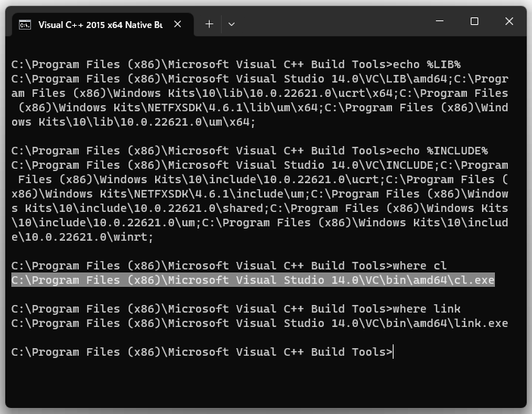
Task: Click the where cl command line
Action: (229, 266)
